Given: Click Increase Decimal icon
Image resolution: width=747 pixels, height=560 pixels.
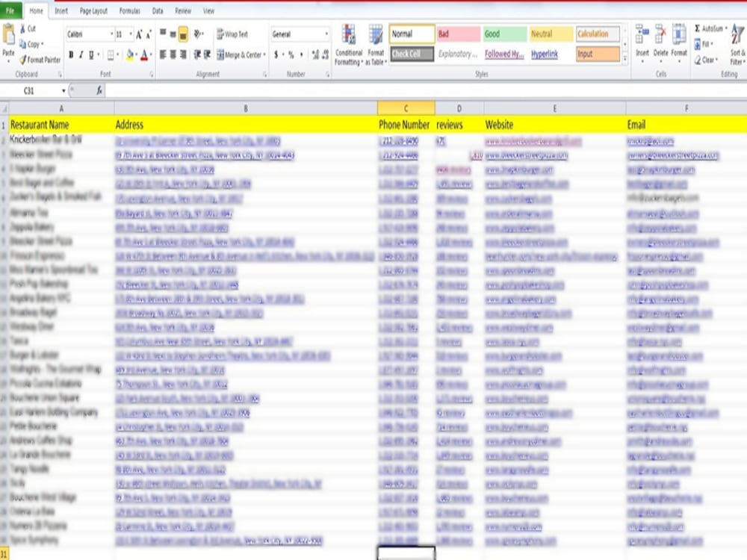Looking at the screenshot, I should pyautogui.click(x=315, y=55).
